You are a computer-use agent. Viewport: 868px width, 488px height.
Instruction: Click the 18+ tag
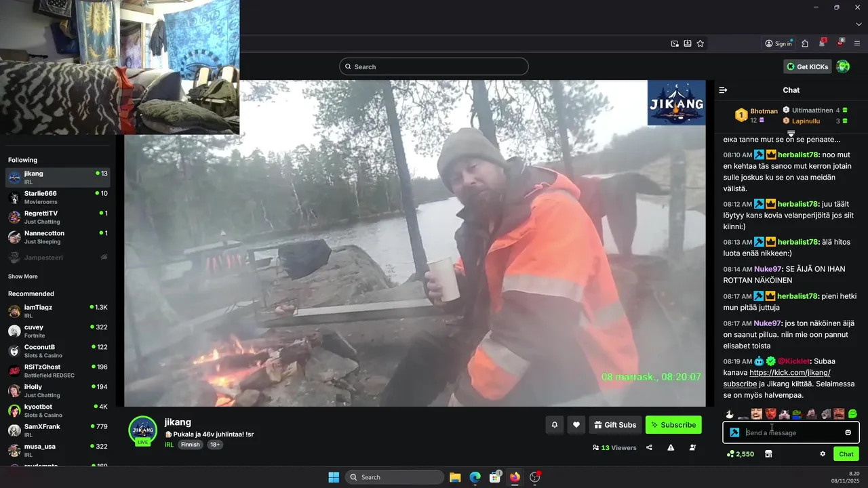pos(214,445)
